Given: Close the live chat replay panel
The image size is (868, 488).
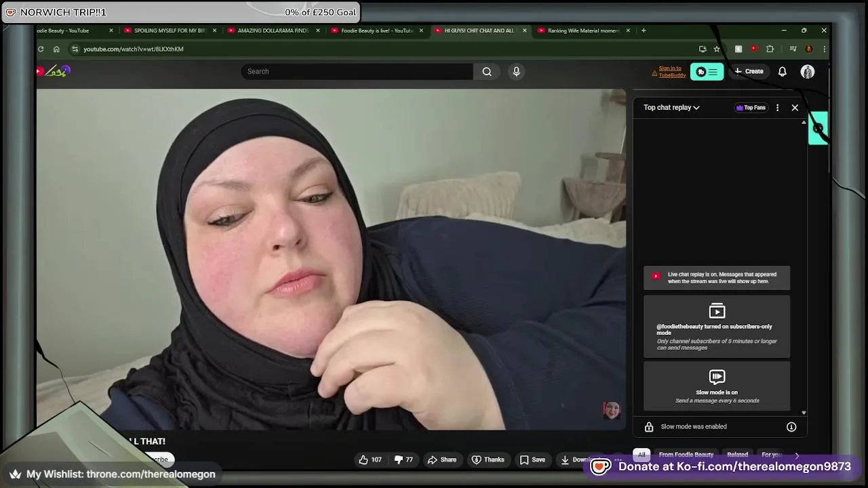Looking at the screenshot, I should pyautogui.click(x=795, y=107).
